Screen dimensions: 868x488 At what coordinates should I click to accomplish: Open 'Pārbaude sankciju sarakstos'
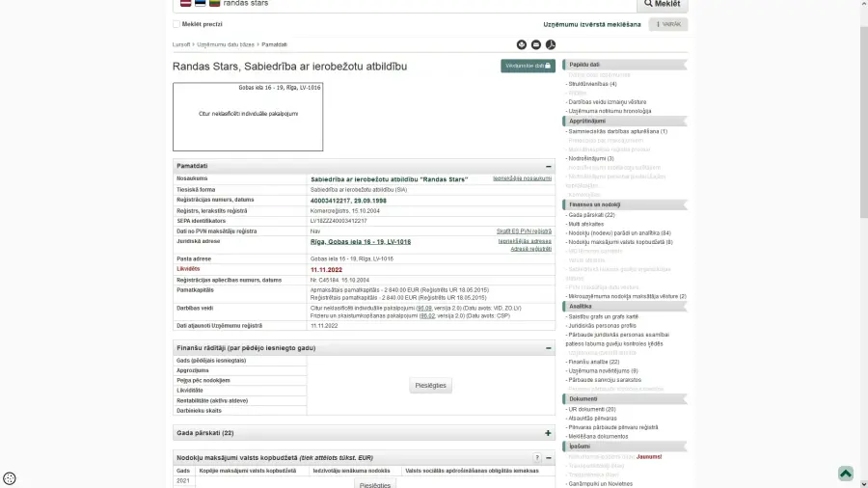tap(604, 380)
